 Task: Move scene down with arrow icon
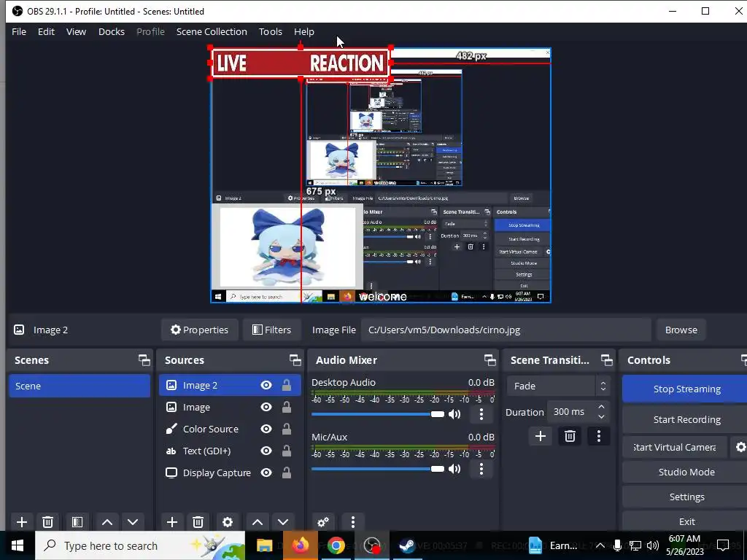133,522
